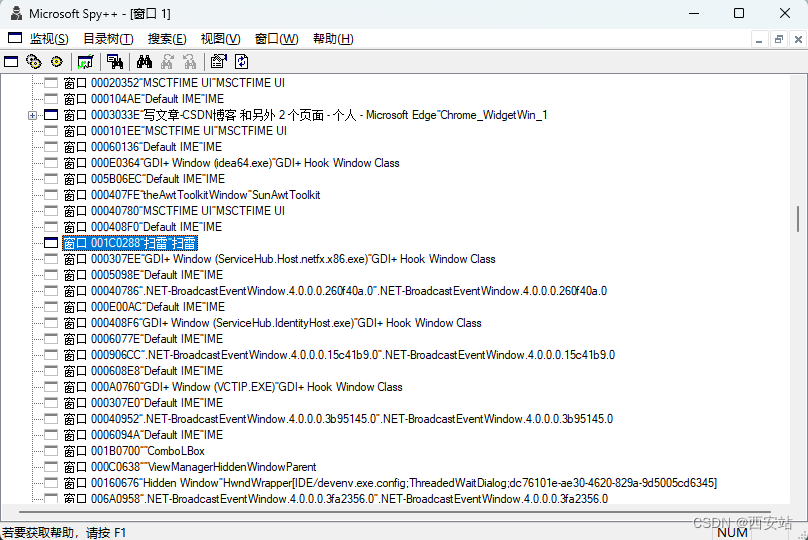808x540 pixels.
Task: Open the 窗口(W) menu
Action: pos(276,39)
